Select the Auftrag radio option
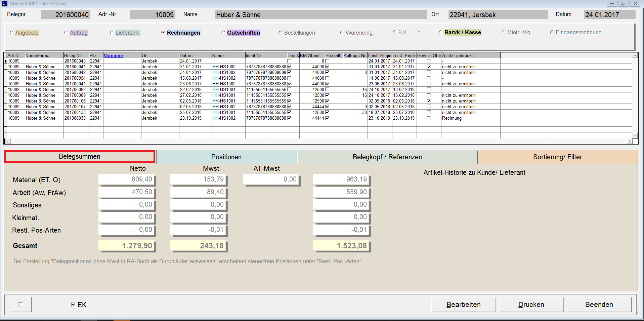Viewport: 644px width, 321px height. (66, 33)
